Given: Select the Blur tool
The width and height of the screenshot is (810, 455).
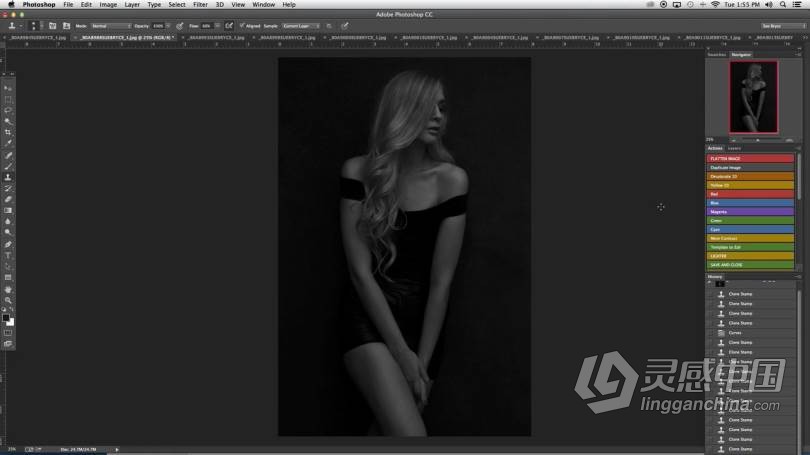Looking at the screenshot, I should [8, 221].
